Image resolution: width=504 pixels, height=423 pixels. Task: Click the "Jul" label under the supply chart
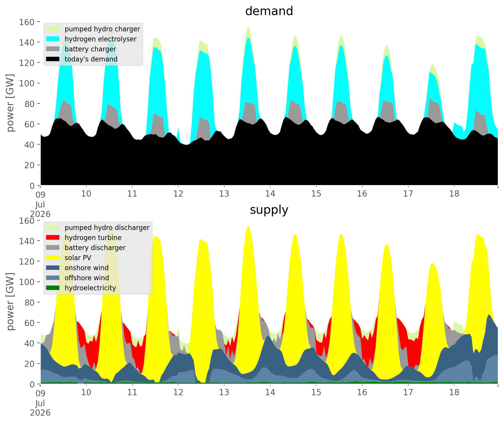tap(40, 403)
